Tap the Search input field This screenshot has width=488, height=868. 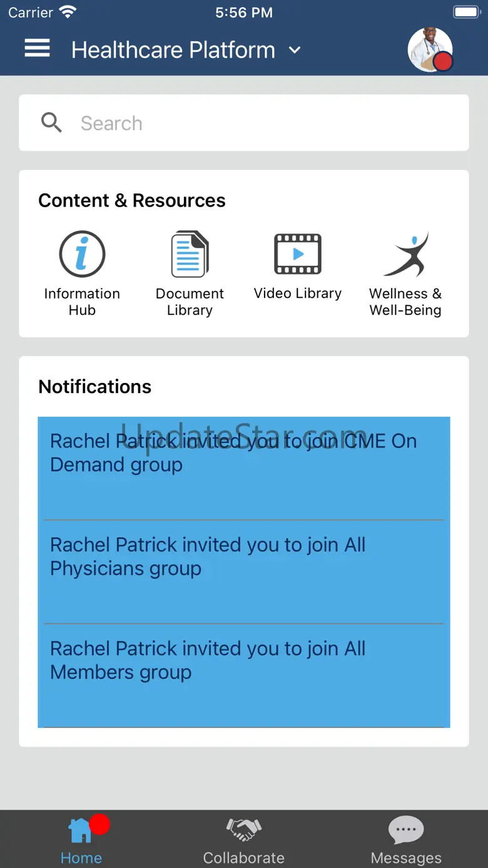click(263, 123)
